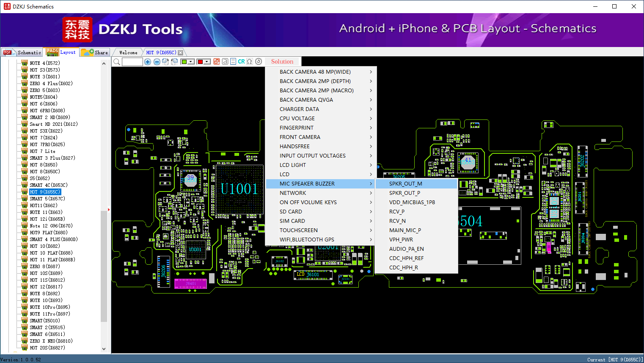Expand the CHARGER DATA submenu arrow
Viewport: 644px width, 363px height.
[x=371, y=109]
